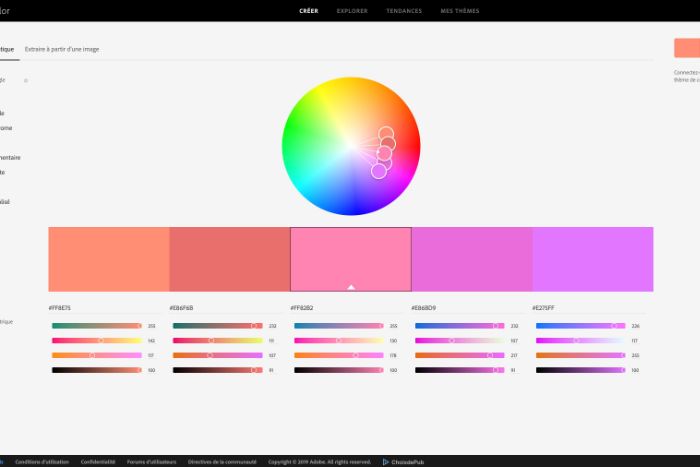Open Forums d'utilisateurs link in footer
700x467 pixels.
pyautogui.click(x=151, y=462)
